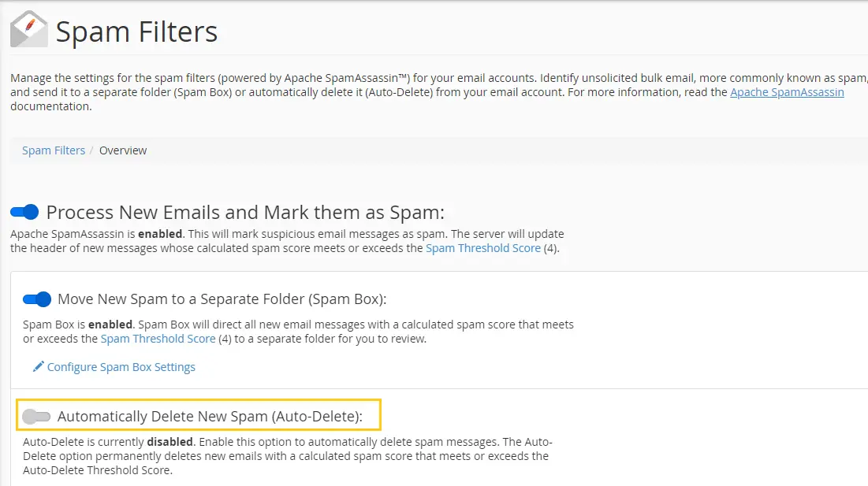Click the Process New Emails and Mark heading
This screenshot has height=486, width=868.
(x=245, y=213)
